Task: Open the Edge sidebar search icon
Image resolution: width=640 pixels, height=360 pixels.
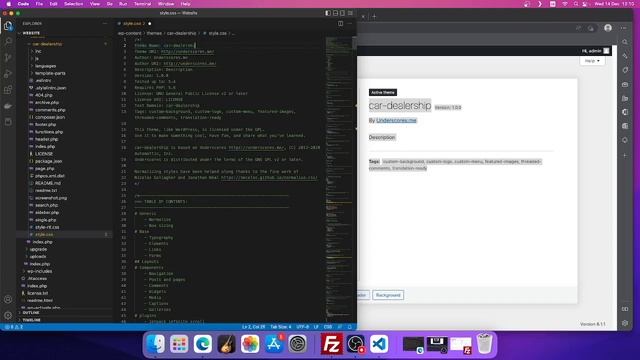Action: point(625,42)
